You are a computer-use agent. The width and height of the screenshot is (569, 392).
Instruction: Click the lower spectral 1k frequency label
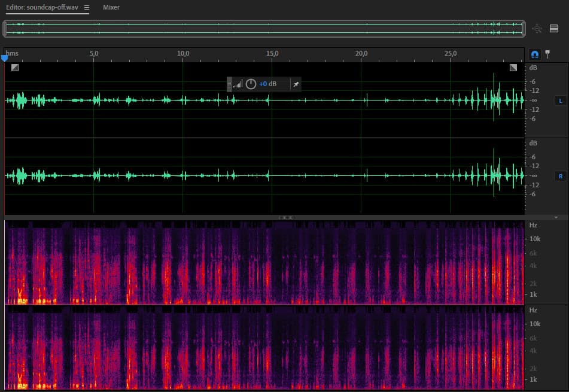tap(533, 379)
